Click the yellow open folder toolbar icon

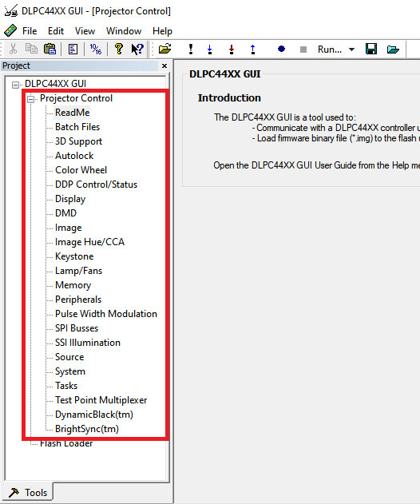coord(164,49)
